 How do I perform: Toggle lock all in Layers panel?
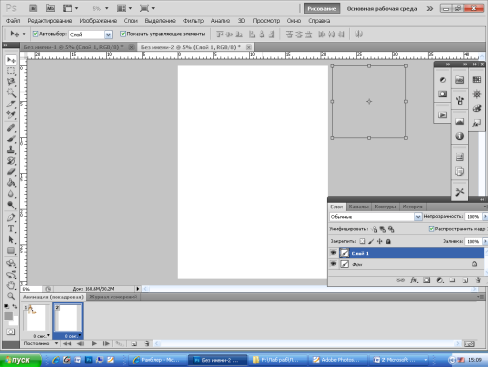(388, 241)
